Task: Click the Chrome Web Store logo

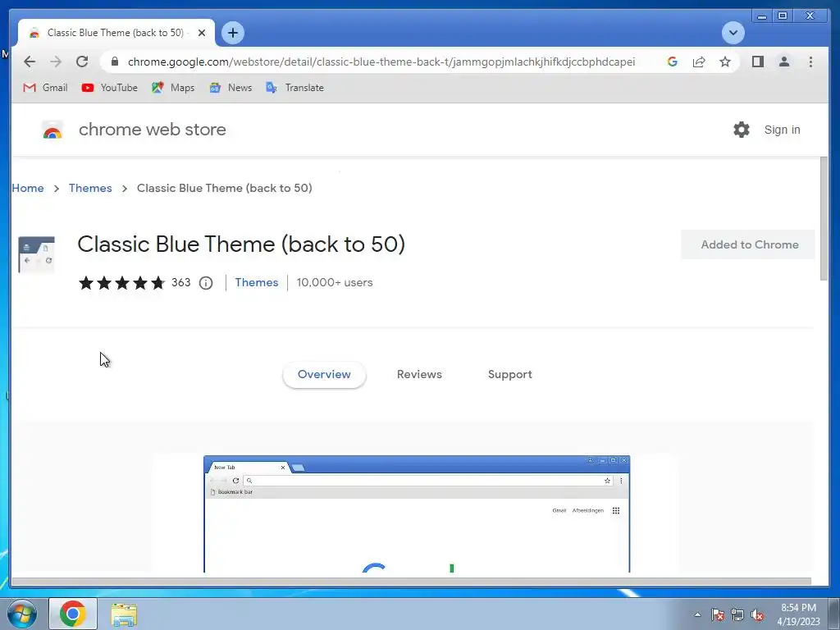Action: pos(52,130)
